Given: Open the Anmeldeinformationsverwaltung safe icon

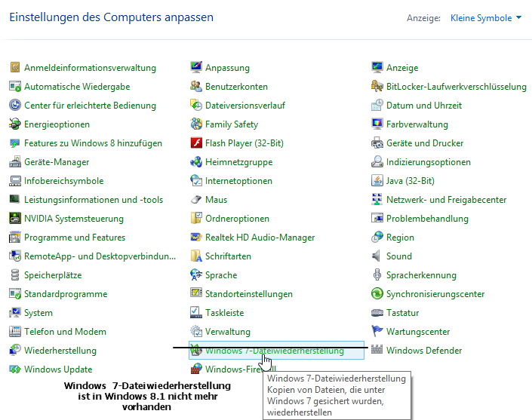Looking at the screenshot, I should click(x=15, y=67).
